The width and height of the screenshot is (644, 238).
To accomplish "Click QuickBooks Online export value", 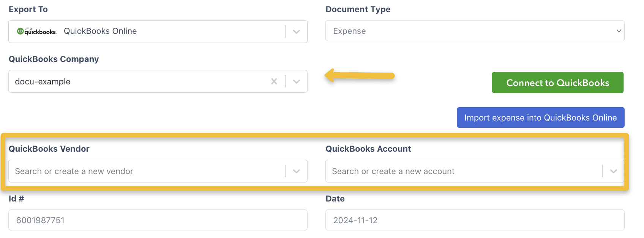I will pos(100,31).
